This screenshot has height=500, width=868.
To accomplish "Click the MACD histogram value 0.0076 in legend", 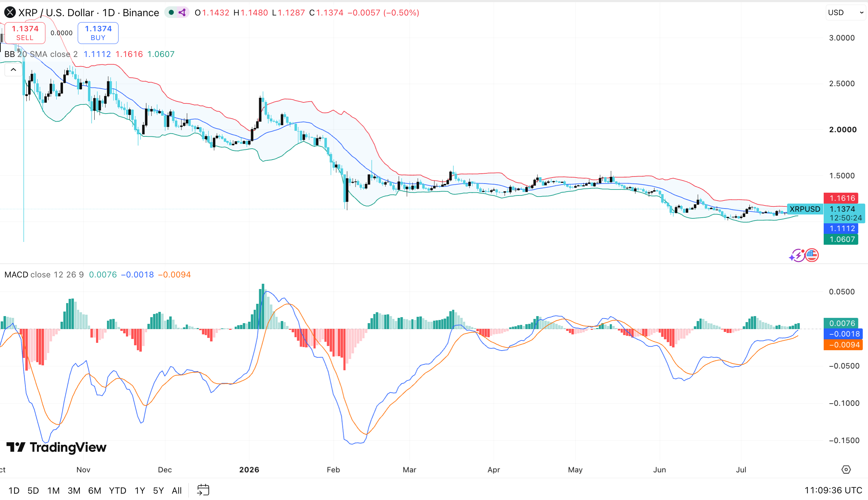I will 103,275.
